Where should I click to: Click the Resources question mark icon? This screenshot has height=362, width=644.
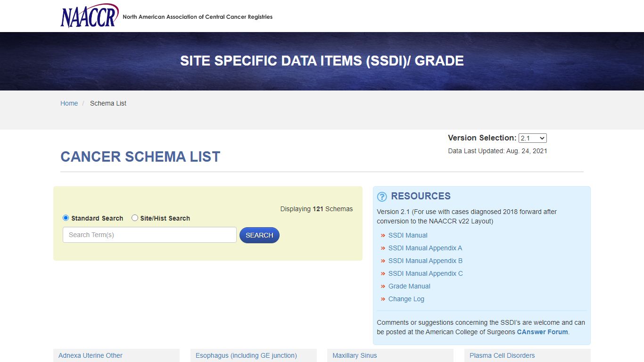tap(382, 197)
